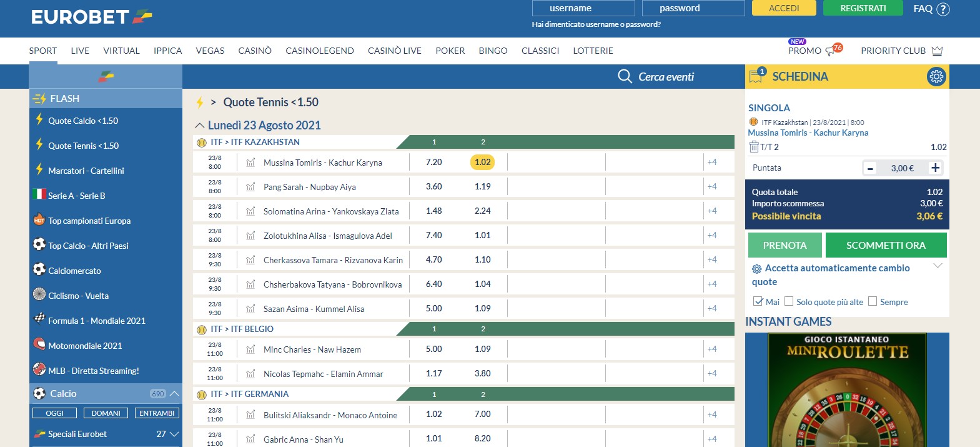Collapse the Calcio sidebar section
Screen dimensions: 980x447
point(174,393)
